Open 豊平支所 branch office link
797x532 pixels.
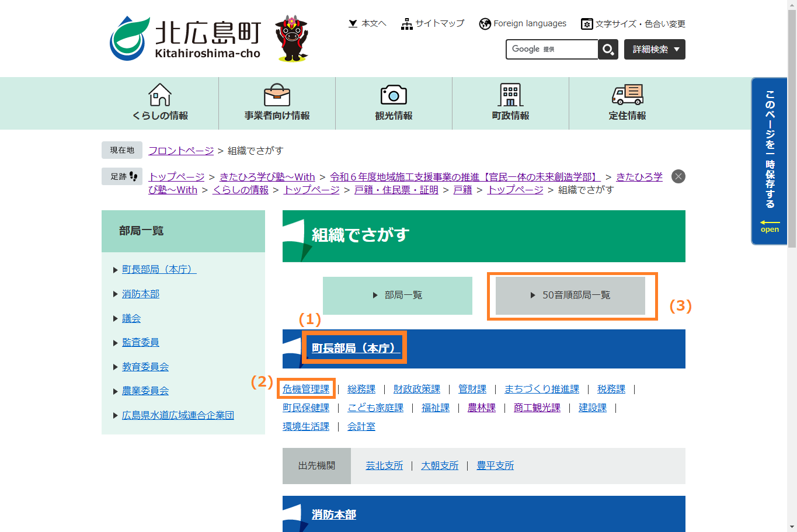495,465
